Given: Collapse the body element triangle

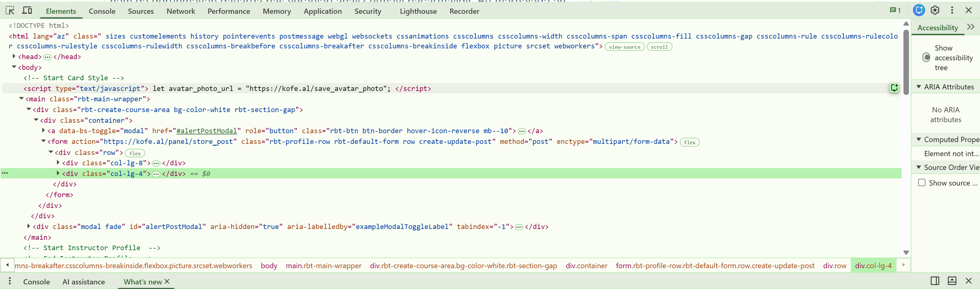Looking at the screenshot, I should tap(14, 67).
